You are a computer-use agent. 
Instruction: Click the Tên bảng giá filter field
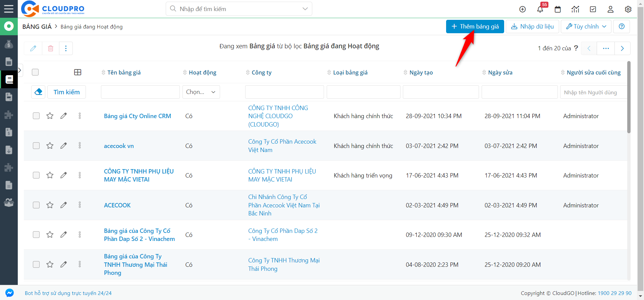[x=140, y=92]
